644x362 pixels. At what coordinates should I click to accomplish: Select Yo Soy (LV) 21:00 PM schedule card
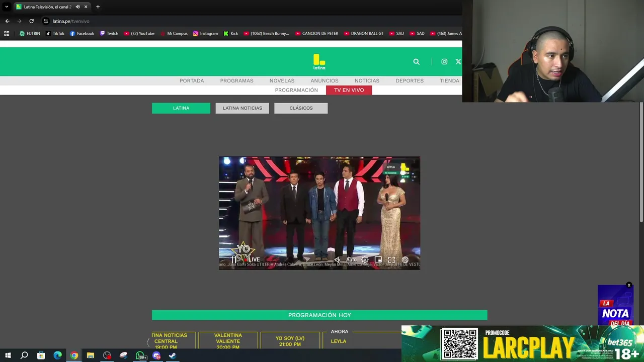(290, 340)
